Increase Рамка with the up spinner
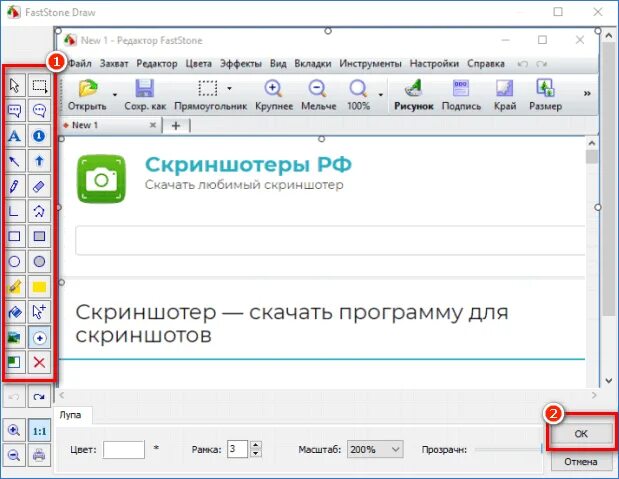The height and width of the screenshot is (479, 619). point(256,445)
